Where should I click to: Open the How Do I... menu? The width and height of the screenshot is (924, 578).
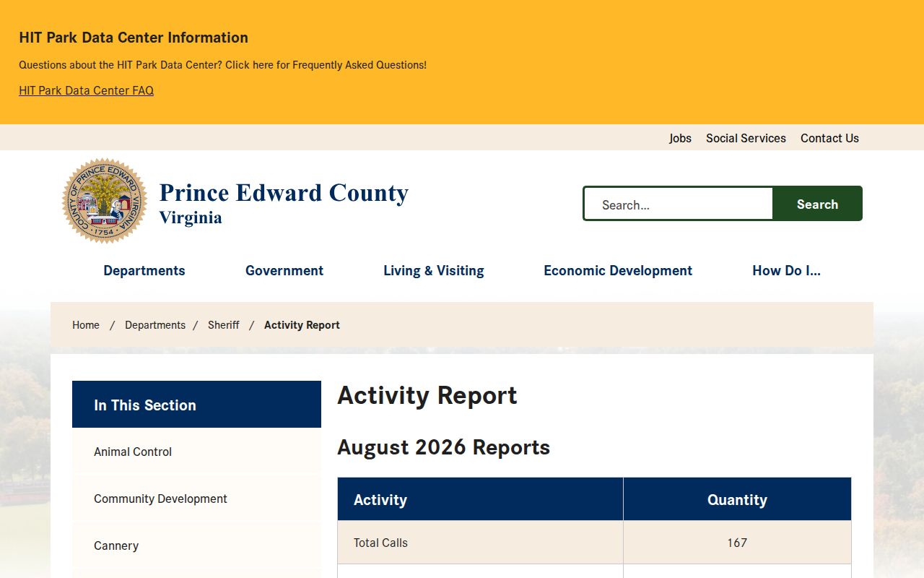[786, 271]
